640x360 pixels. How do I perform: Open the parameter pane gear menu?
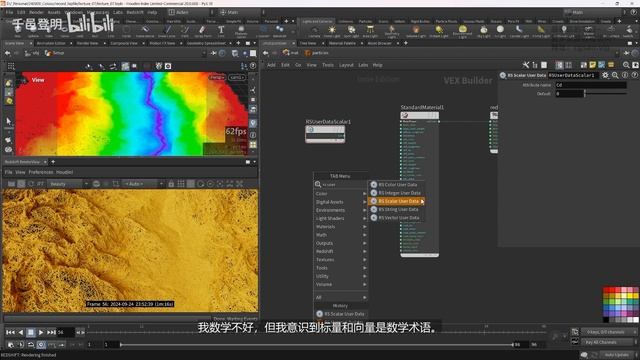[605, 75]
